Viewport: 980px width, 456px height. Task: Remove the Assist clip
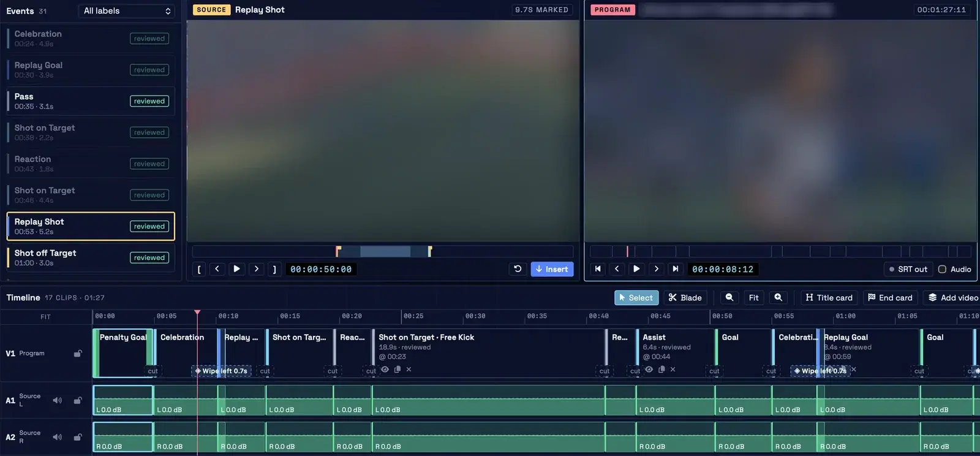(x=673, y=370)
